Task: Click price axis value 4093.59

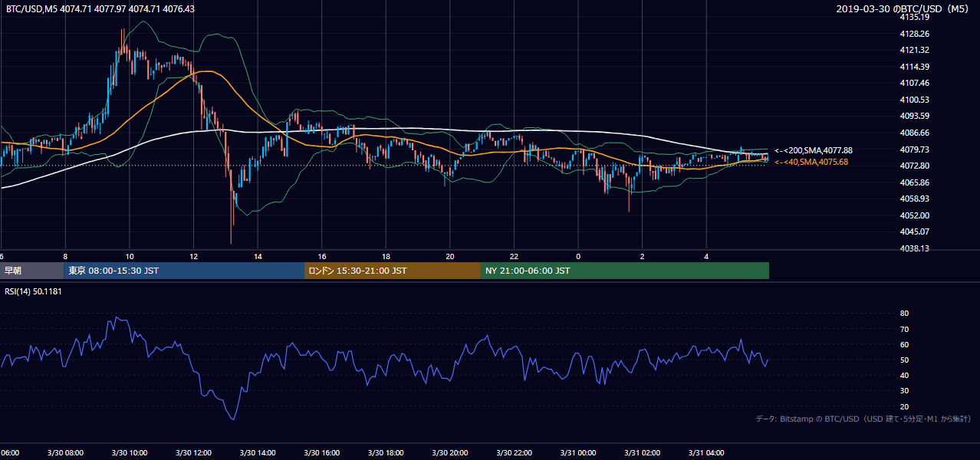Action: pos(914,116)
